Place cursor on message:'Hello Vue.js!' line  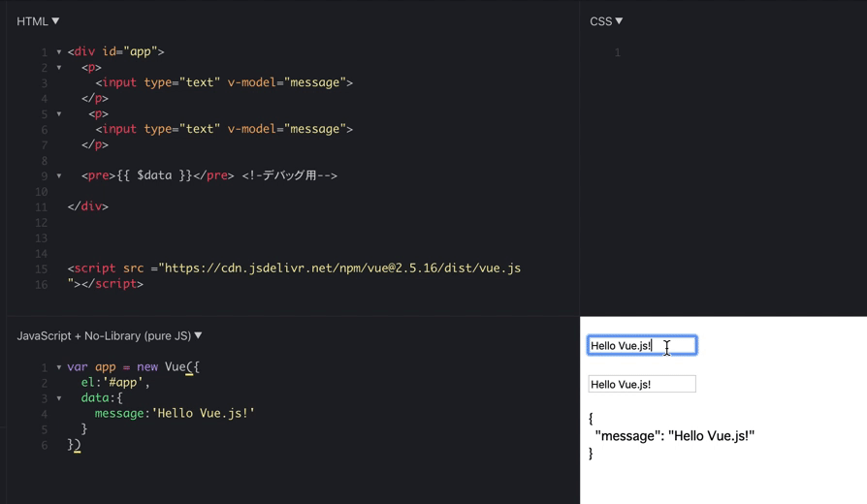click(175, 413)
